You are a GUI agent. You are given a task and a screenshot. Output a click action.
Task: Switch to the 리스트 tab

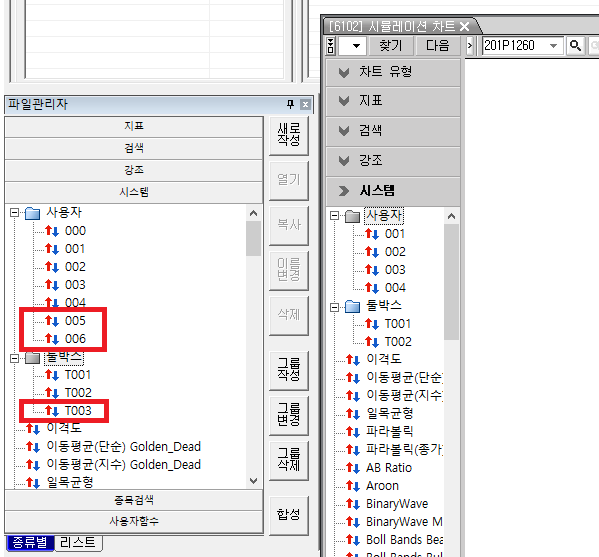78,542
